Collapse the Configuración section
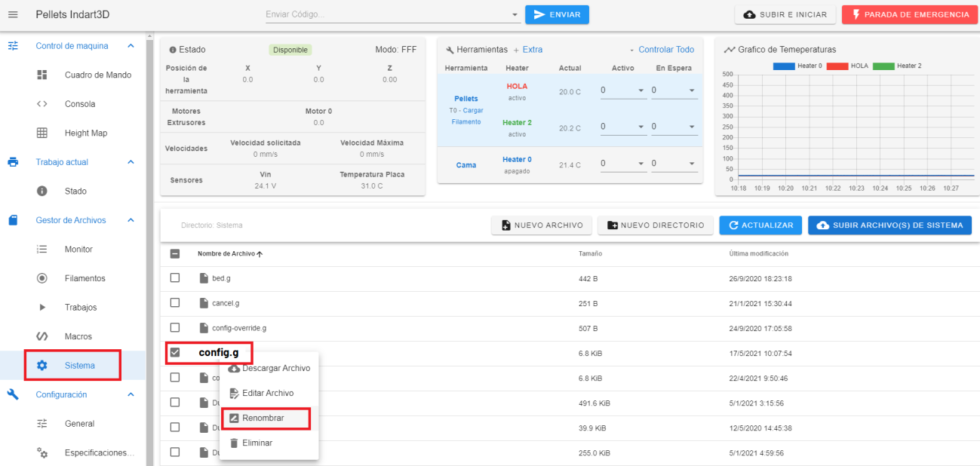The height and width of the screenshot is (466, 980). pyautogui.click(x=131, y=394)
